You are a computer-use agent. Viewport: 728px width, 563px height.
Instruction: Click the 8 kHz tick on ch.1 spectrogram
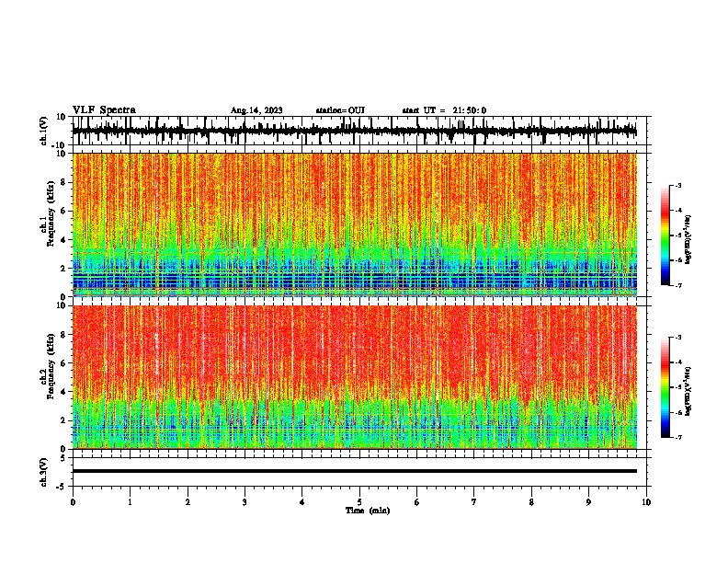[64, 182]
